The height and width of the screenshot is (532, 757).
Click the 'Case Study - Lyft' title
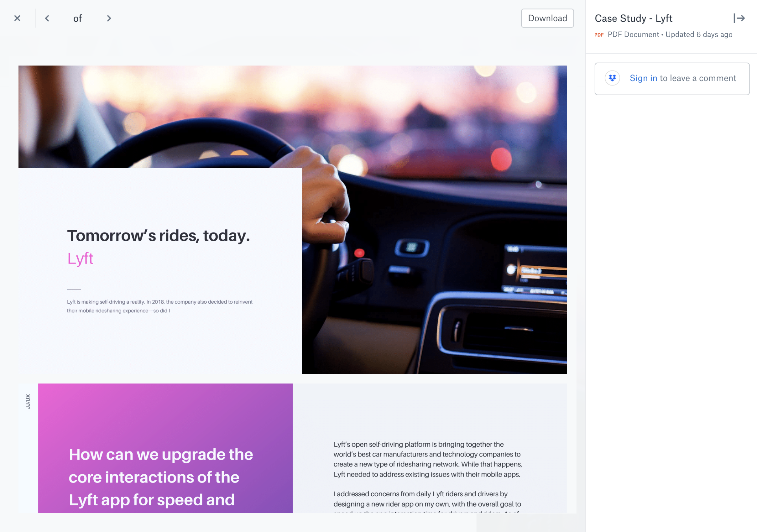[633, 18]
